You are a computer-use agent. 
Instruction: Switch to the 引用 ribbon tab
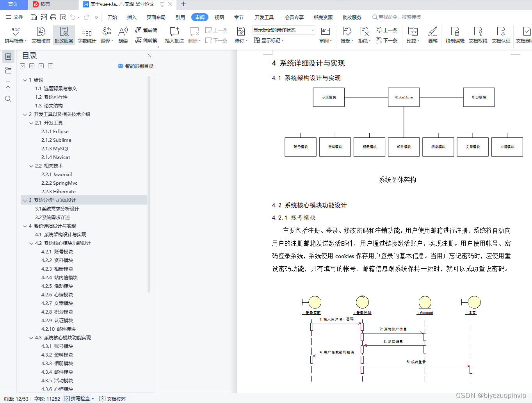180,17
